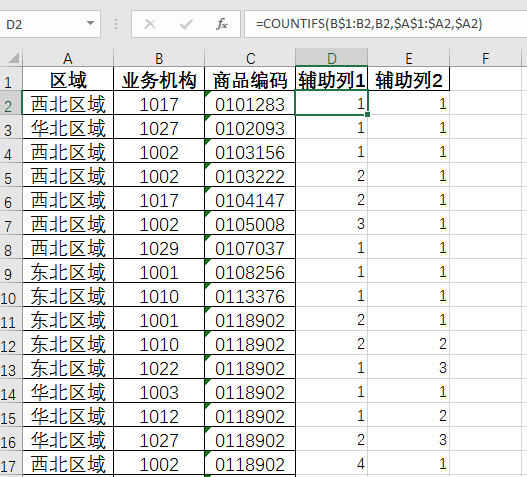Click cell with product code 0101283

(250, 104)
